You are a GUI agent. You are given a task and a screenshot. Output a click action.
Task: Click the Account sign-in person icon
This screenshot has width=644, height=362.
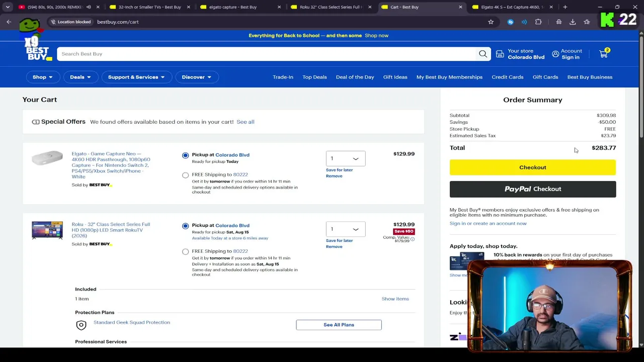(555, 54)
